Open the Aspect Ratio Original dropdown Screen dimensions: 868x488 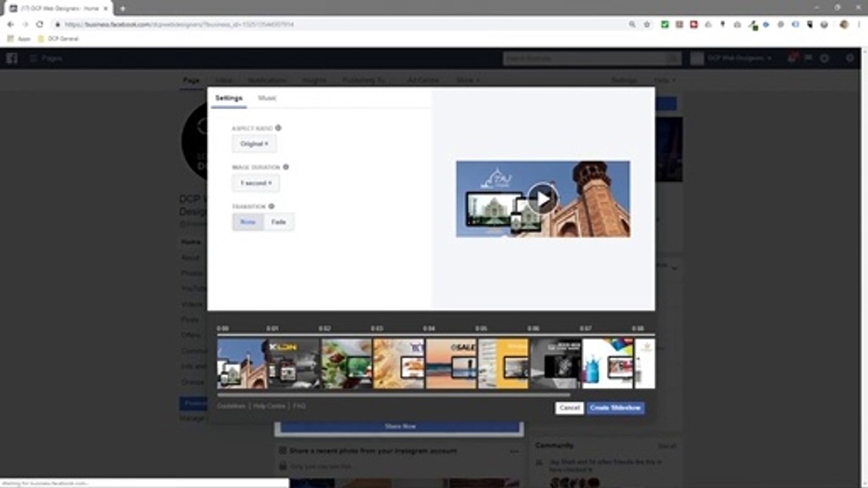(x=254, y=144)
